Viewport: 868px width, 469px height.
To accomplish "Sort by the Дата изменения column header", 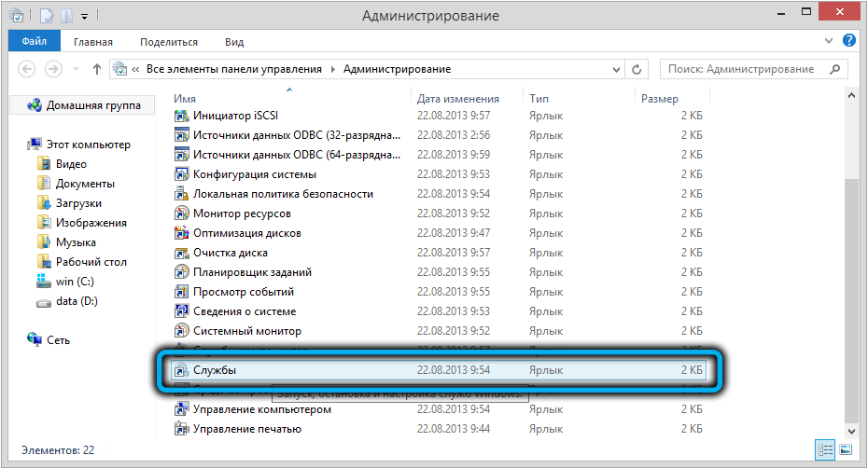I will point(457,98).
